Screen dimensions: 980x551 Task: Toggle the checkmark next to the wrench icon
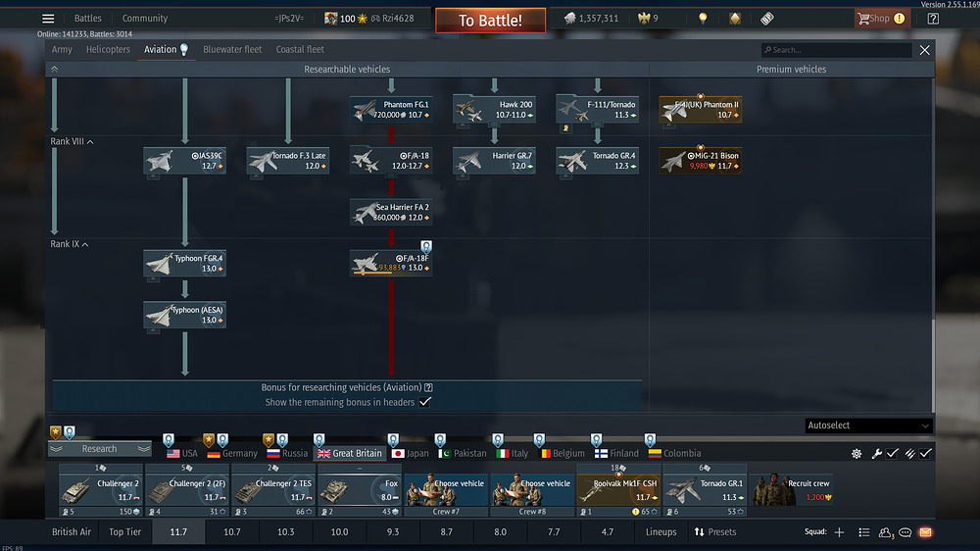892,453
